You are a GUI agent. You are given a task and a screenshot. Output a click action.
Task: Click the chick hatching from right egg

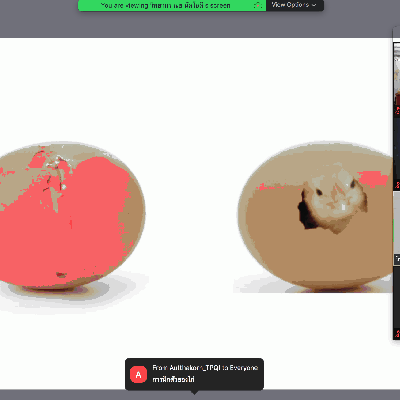pyautogui.click(x=332, y=203)
